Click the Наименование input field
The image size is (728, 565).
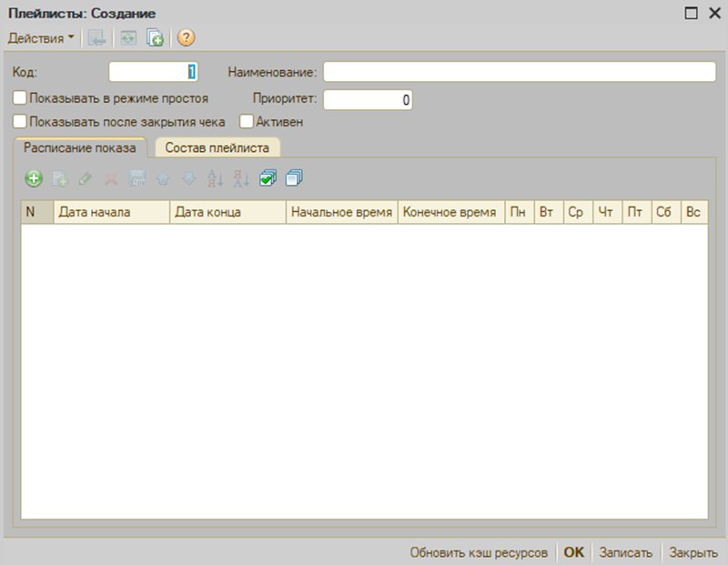tap(520, 72)
